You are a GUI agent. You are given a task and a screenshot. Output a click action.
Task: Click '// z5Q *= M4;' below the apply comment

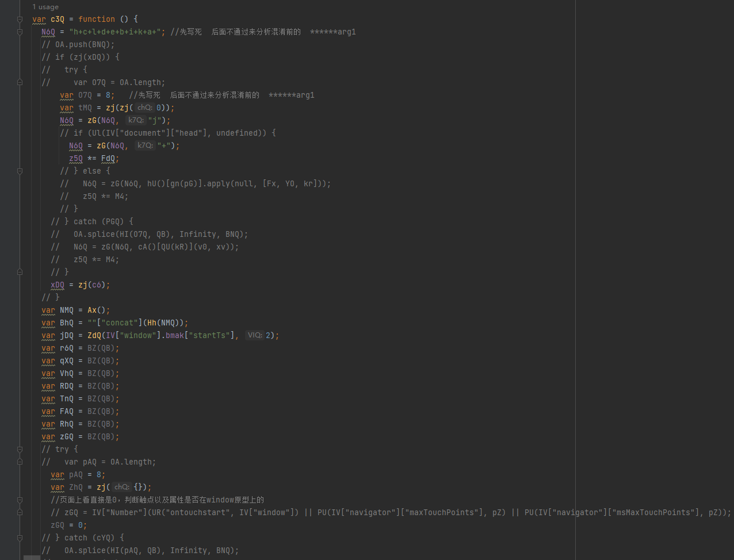click(x=94, y=196)
